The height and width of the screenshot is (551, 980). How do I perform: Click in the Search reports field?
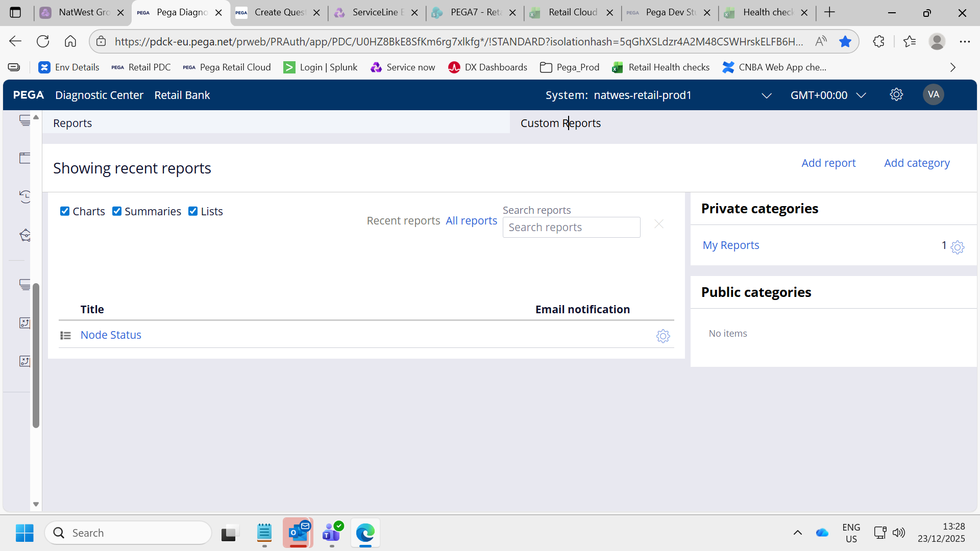(571, 228)
